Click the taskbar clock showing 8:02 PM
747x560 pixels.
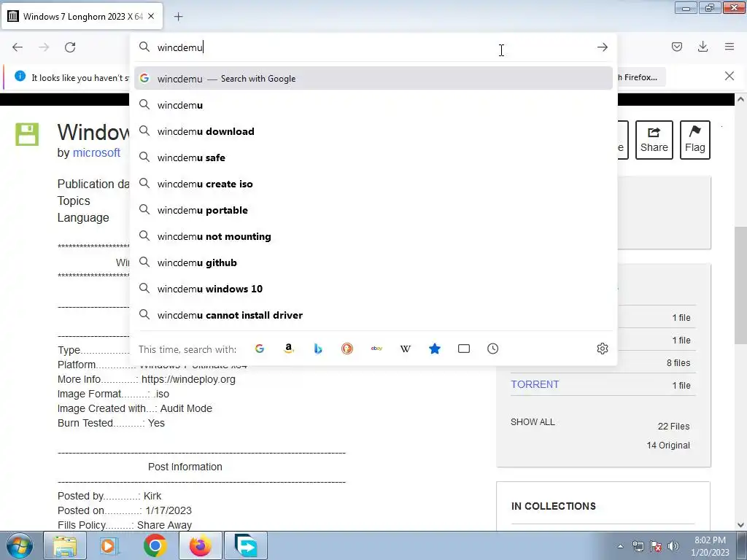point(710,546)
